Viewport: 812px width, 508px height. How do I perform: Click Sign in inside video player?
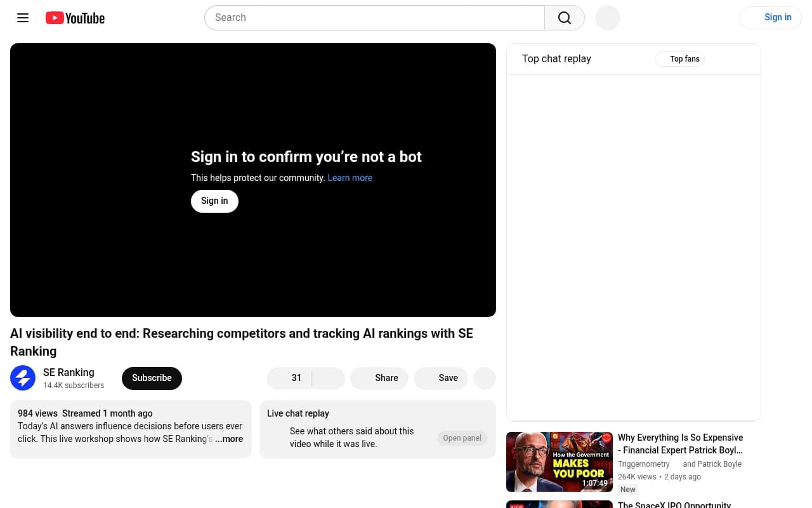coord(214,201)
